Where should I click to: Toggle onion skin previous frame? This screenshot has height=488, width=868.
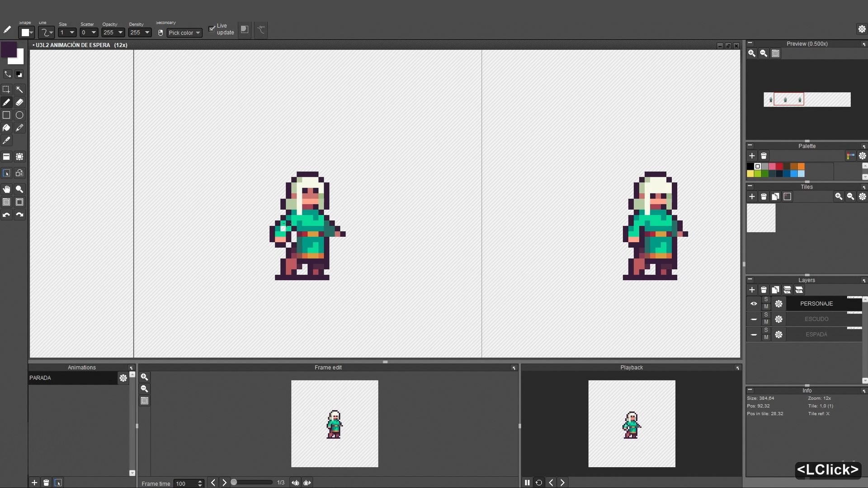click(x=295, y=483)
